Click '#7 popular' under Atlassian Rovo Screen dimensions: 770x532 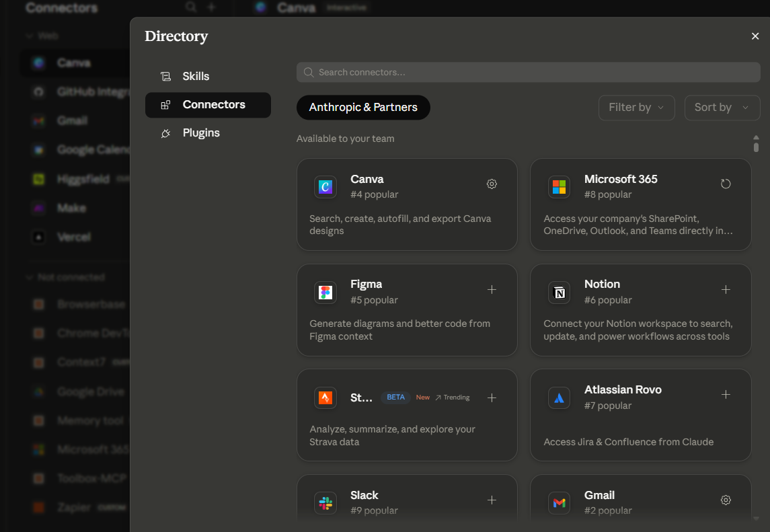pos(607,406)
